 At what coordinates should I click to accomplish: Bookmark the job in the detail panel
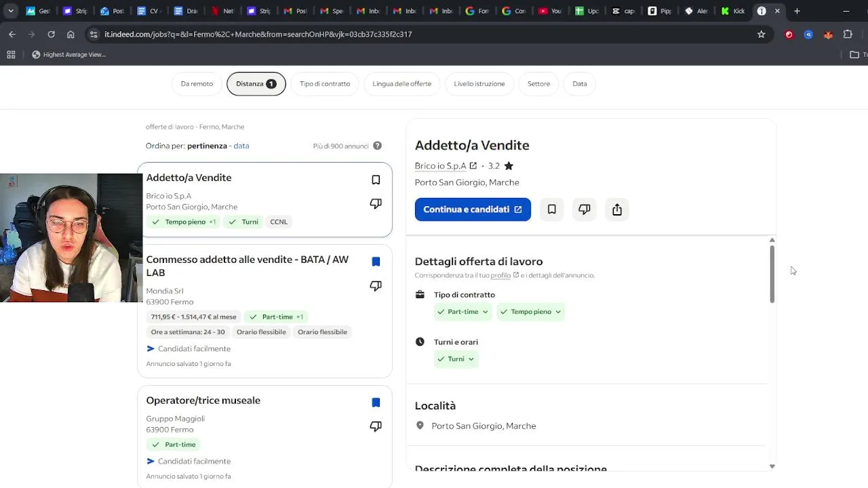(552, 209)
